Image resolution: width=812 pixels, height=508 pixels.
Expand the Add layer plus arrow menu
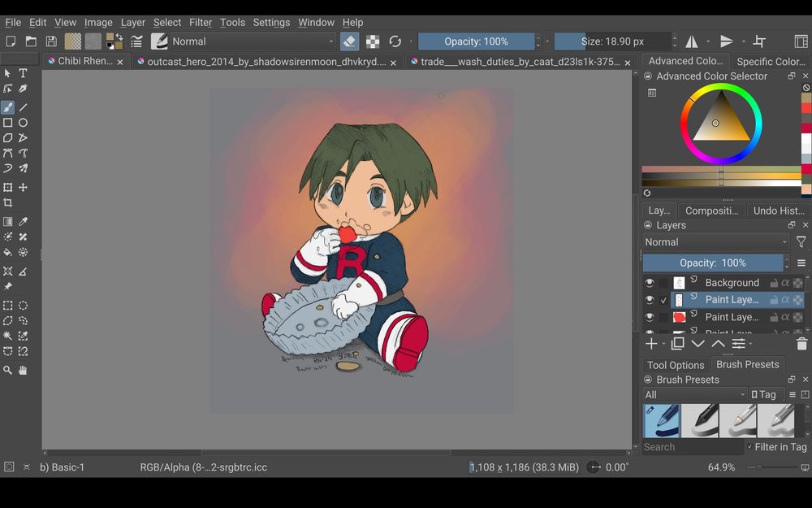pyautogui.click(x=664, y=344)
